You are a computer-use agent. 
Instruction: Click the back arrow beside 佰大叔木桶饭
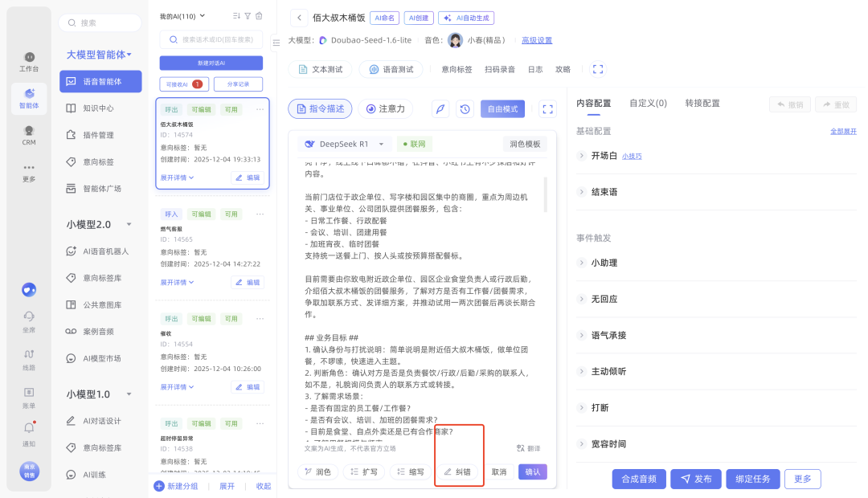click(299, 18)
